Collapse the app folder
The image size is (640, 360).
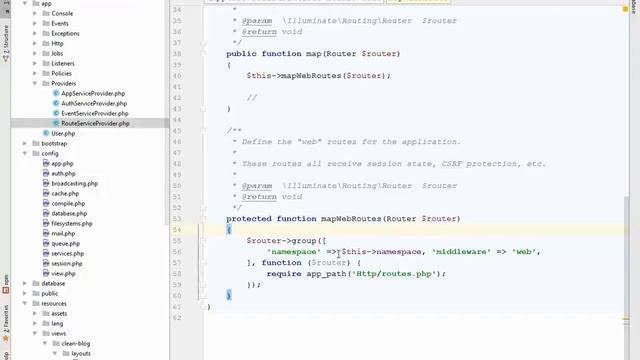[25, 3]
